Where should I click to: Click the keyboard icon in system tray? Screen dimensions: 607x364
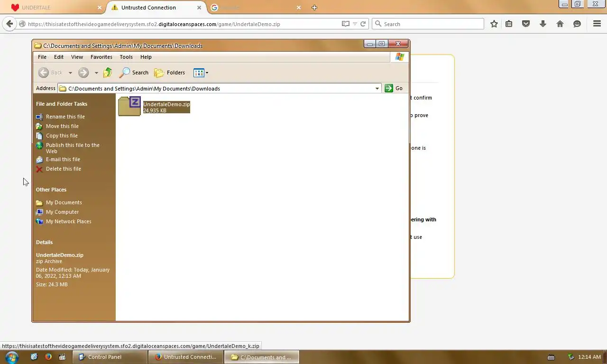551,357
